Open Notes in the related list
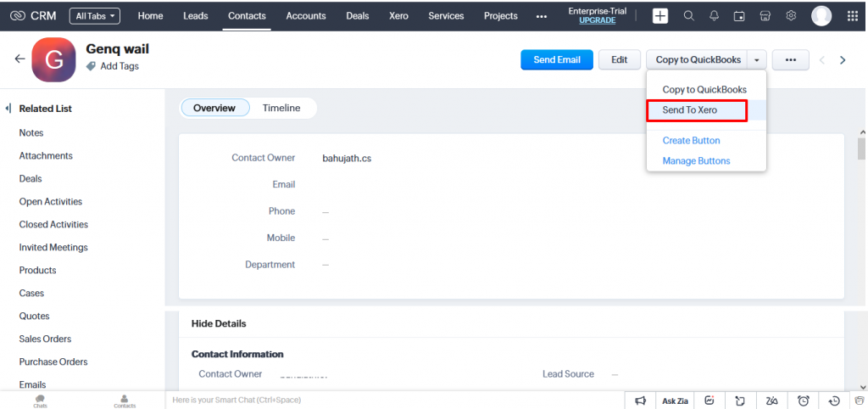The height and width of the screenshot is (409, 868). click(x=31, y=133)
